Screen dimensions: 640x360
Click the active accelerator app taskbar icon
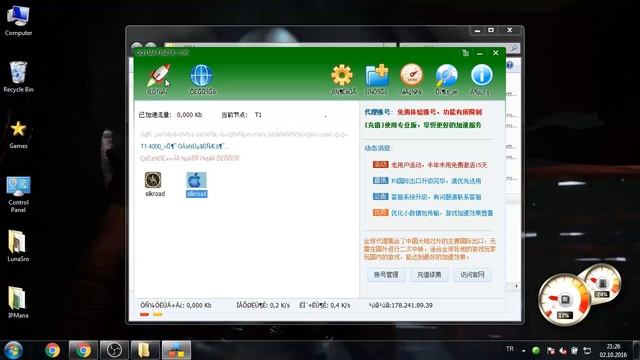tap(176, 350)
